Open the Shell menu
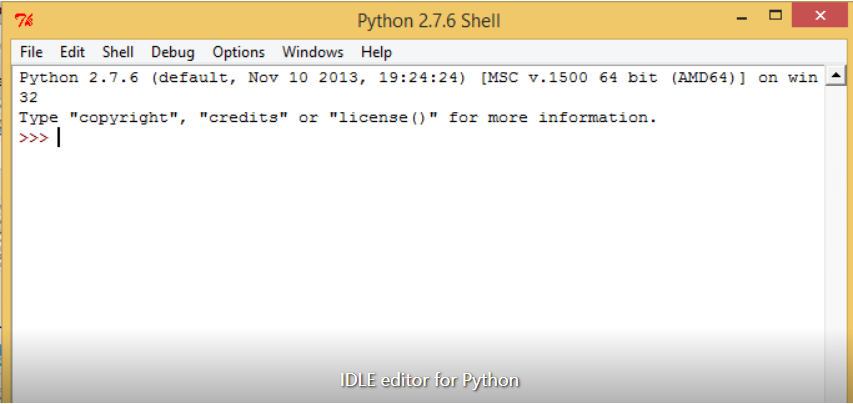Viewport: 853px width, 404px height. [118, 52]
